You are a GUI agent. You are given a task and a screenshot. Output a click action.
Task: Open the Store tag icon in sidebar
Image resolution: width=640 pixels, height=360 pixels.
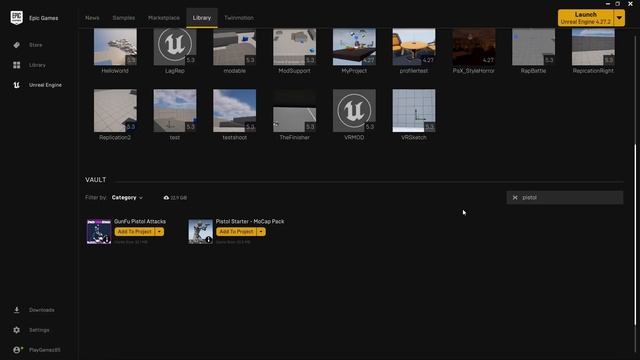[17, 45]
